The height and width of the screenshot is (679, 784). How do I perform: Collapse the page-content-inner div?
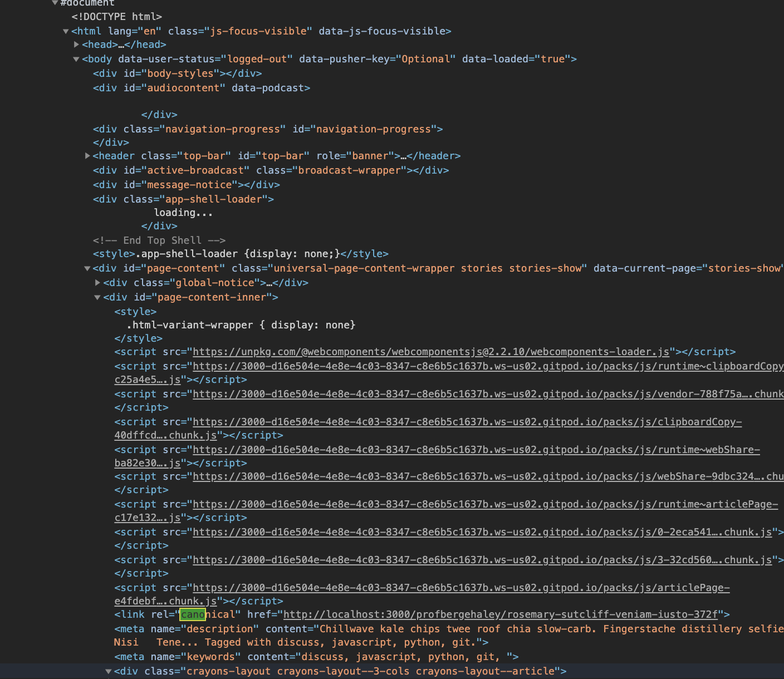[x=97, y=297]
